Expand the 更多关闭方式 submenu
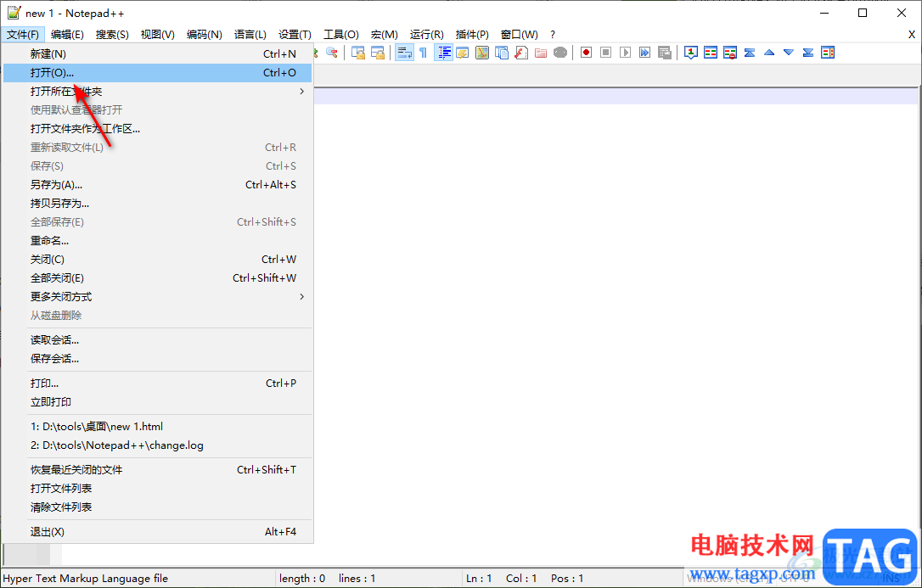 click(x=158, y=297)
